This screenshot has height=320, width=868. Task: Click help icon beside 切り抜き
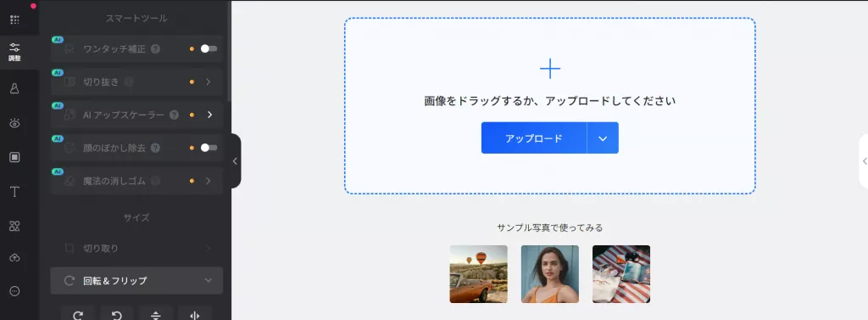tap(129, 81)
